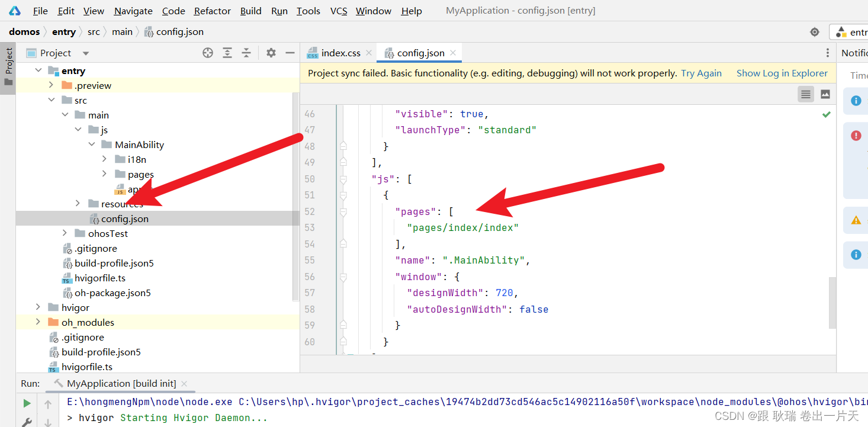Click the wrench icon in Run panel
The image size is (868, 427).
pos(27,422)
